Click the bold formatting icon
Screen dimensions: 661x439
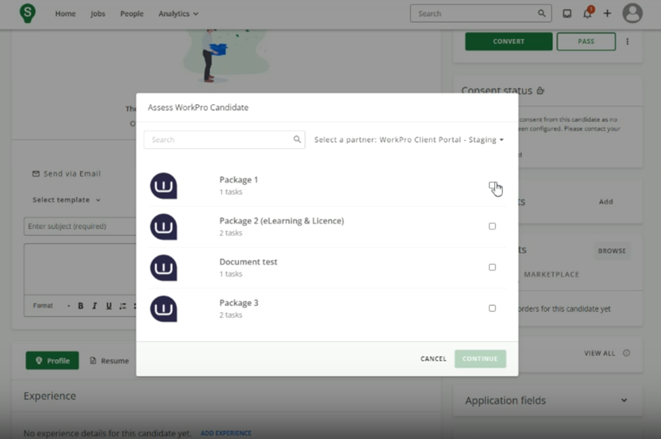81,306
